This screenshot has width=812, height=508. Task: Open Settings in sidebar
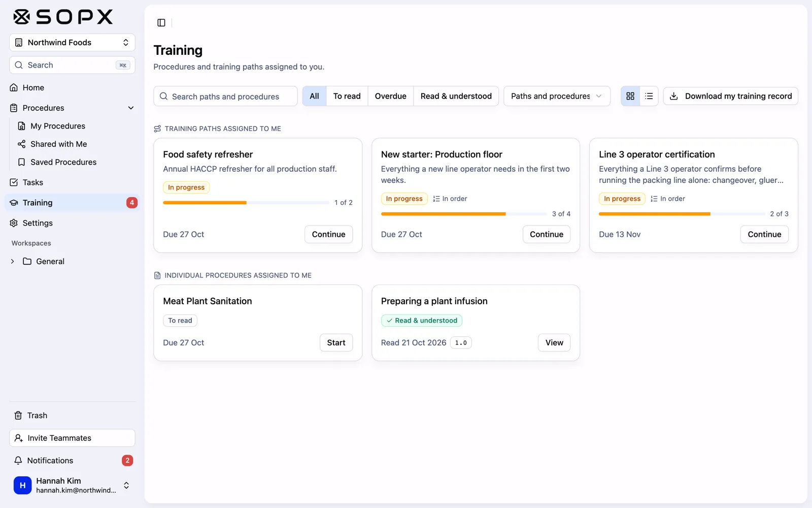coord(72,223)
